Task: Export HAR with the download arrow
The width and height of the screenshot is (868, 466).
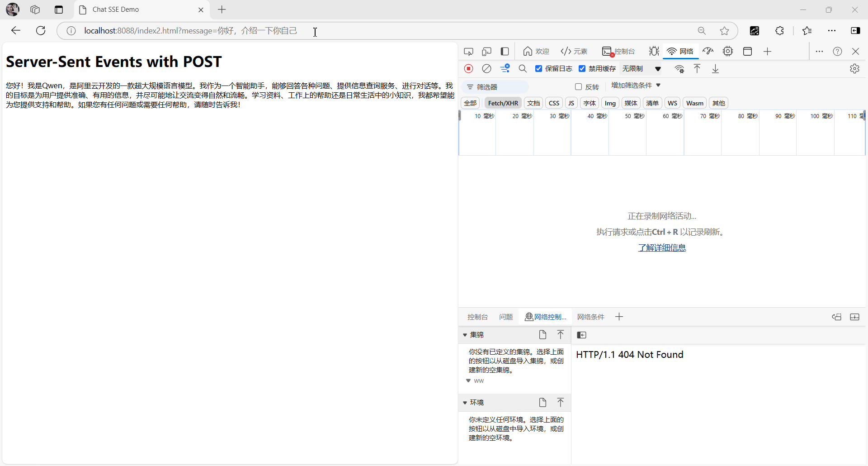Action: pos(715,69)
